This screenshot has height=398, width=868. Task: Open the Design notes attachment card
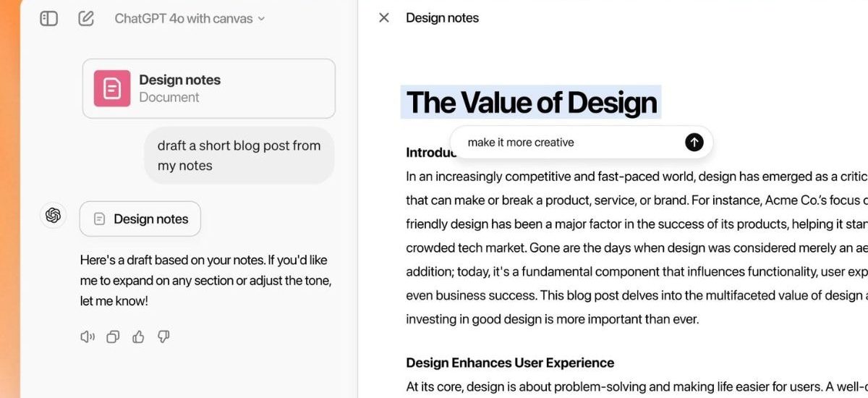(x=208, y=88)
